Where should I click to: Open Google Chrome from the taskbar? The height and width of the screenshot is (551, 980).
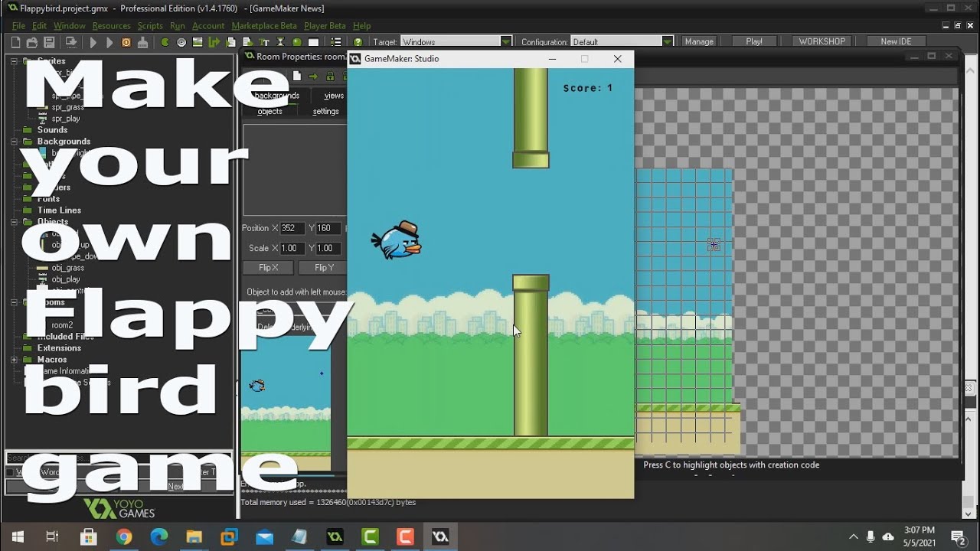(x=123, y=536)
